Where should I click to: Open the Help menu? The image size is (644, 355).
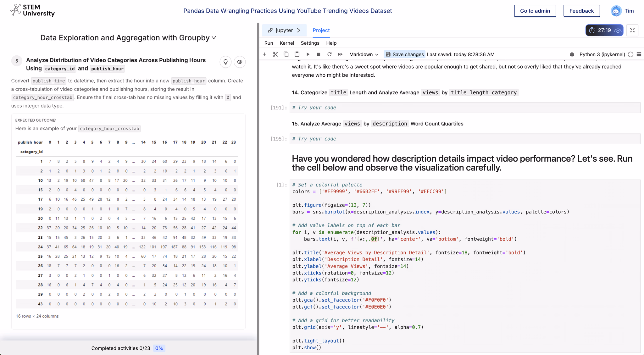pyautogui.click(x=331, y=43)
